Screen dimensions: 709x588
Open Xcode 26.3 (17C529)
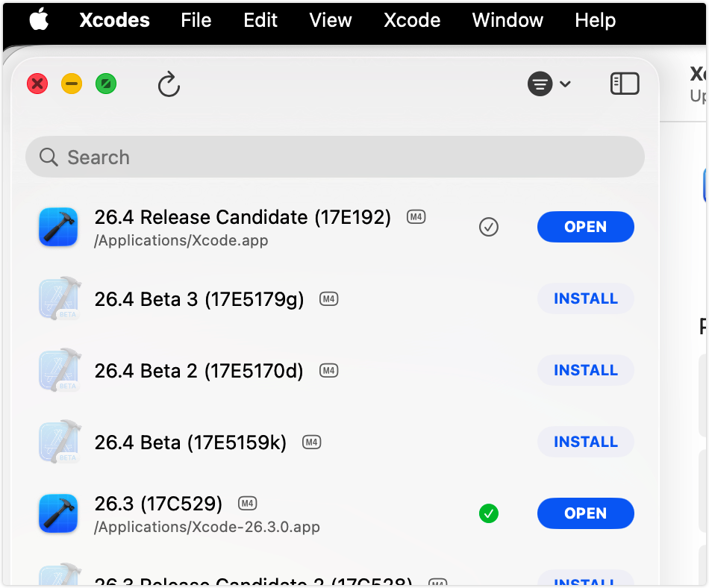[585, 513]
